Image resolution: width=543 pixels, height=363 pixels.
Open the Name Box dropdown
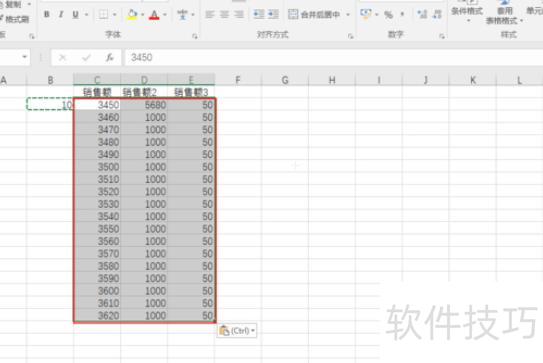click(x=25, y=56)
